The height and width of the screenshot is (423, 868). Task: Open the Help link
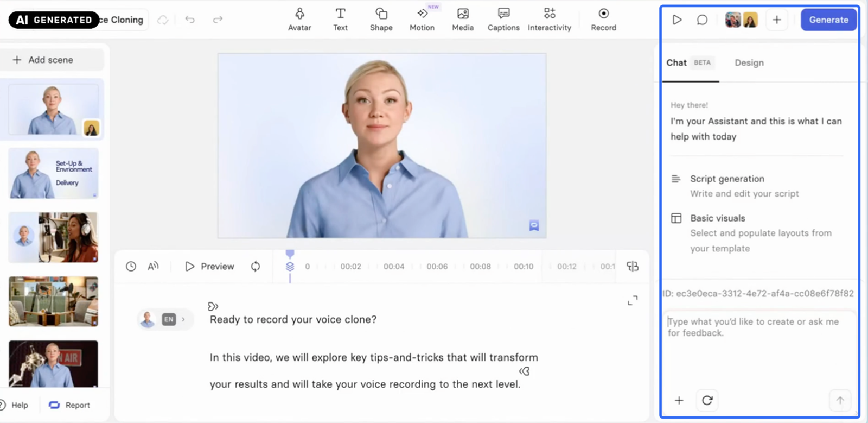[15, 405]
